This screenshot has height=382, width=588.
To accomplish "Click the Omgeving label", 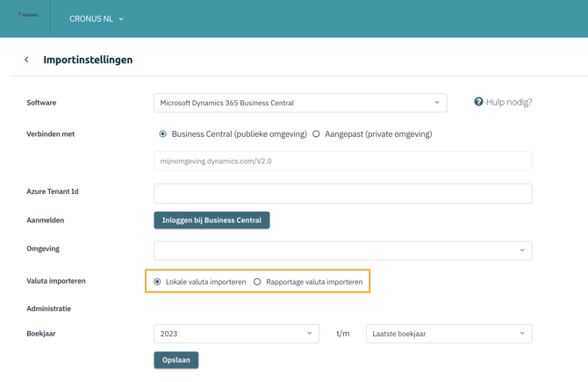I will 43,249.
